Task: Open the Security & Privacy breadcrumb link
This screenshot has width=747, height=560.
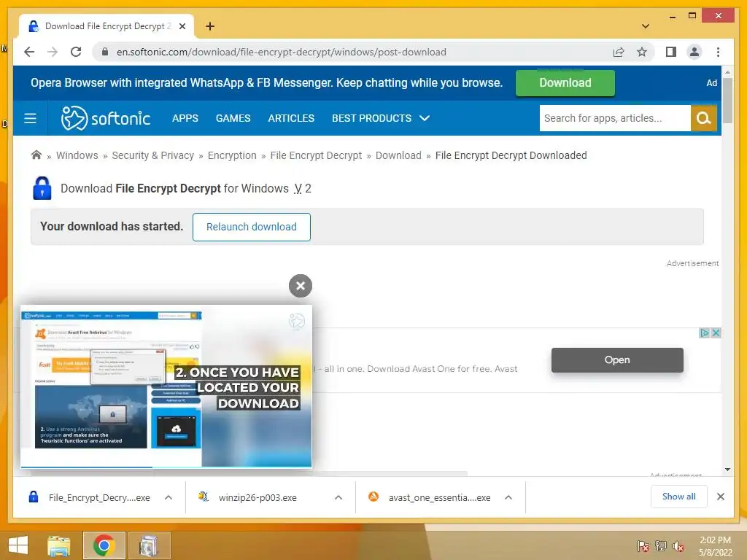Action: point(153,155)
